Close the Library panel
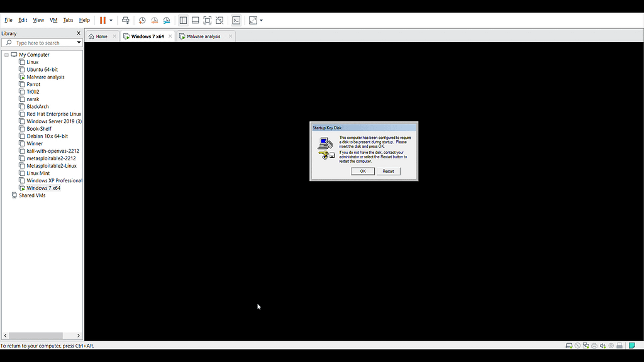Image resolution: width=644 pixels, height=362 pixels. (79, 33)
